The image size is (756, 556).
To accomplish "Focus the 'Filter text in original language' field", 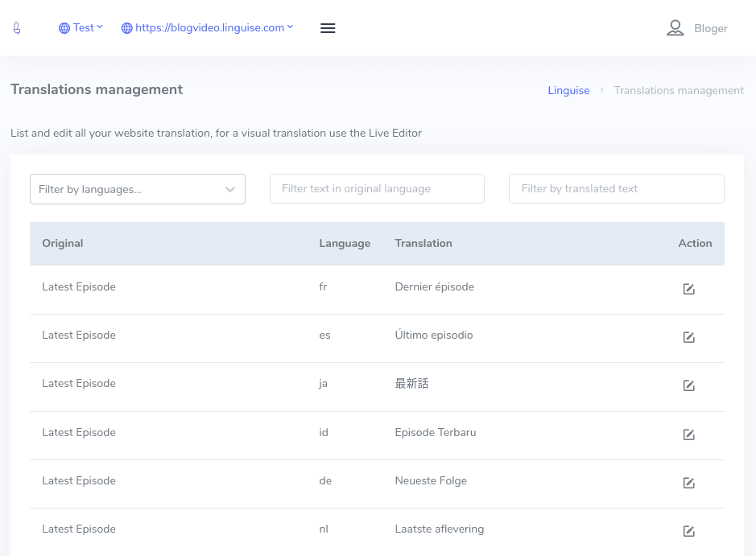I will [377, 189].
